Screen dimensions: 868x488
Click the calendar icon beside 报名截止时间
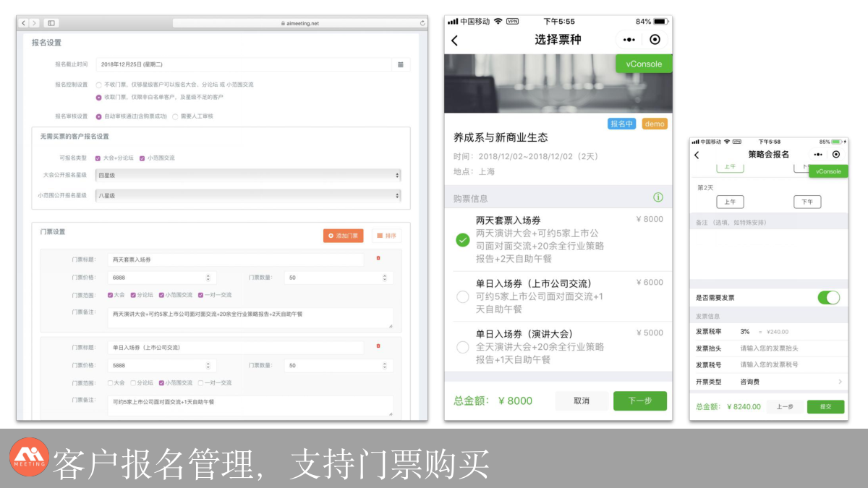400,64
